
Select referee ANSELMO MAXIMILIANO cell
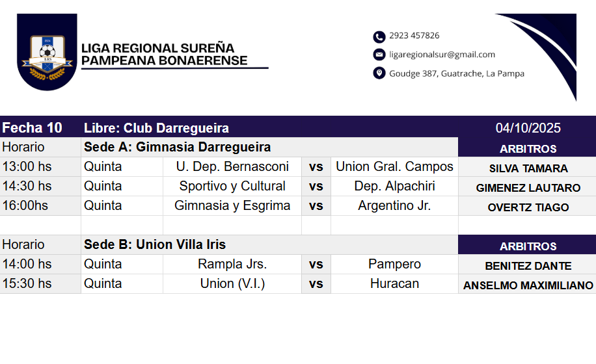(528, 285)
